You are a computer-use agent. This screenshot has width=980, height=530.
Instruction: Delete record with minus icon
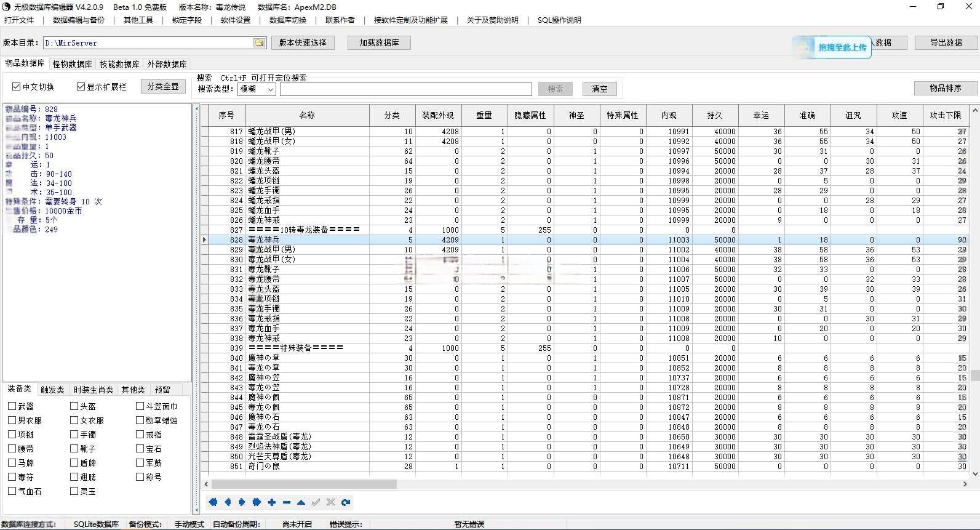pyautogui.click(x=286, y=502)
